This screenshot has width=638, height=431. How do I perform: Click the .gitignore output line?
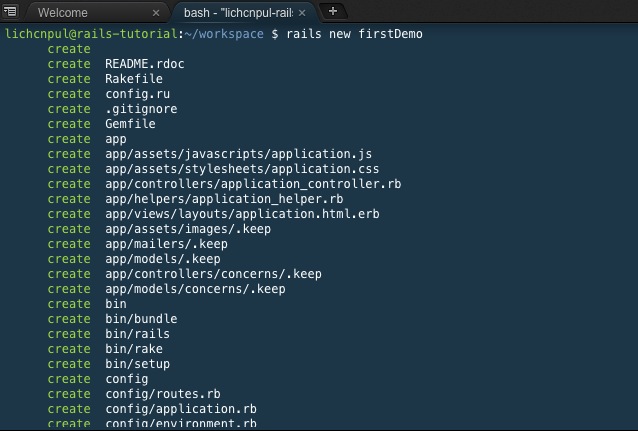(x=141, y=109)
